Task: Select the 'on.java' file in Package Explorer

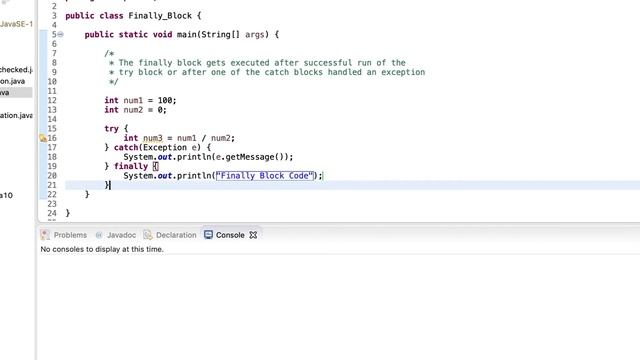Action: coord(12,81)
